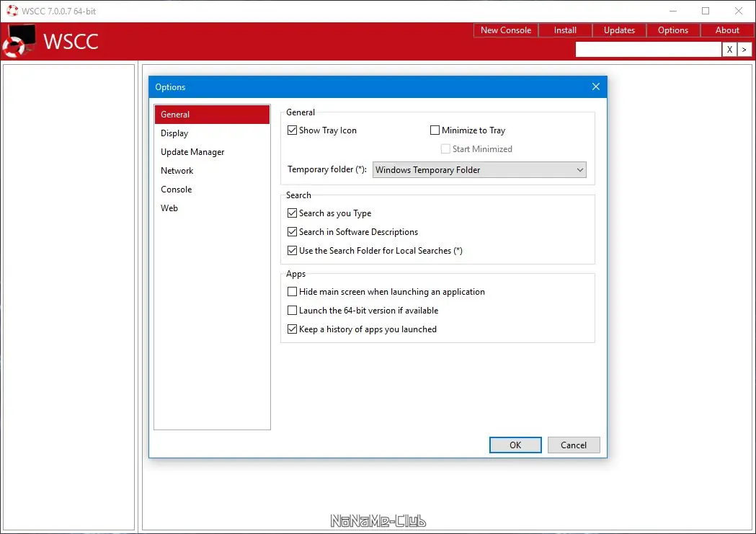
Task: Uncheck Keep a history of apps you launched
Action: click(x=293, y=329)
